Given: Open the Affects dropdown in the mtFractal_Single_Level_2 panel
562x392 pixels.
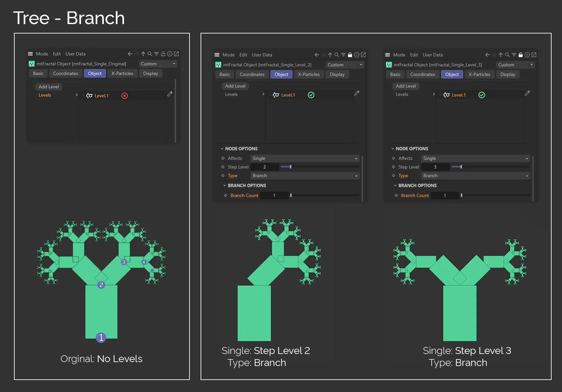Looking at the screenshot, I should coord(305,158).
